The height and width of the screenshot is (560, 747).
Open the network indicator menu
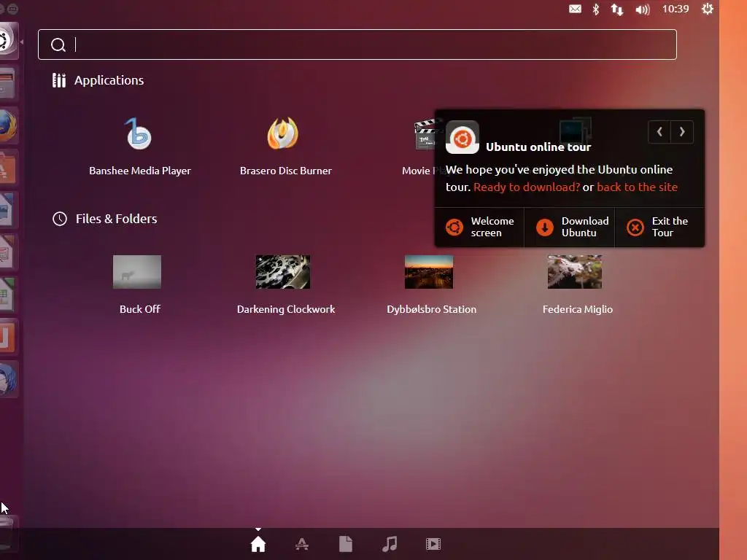click(617, 9)
